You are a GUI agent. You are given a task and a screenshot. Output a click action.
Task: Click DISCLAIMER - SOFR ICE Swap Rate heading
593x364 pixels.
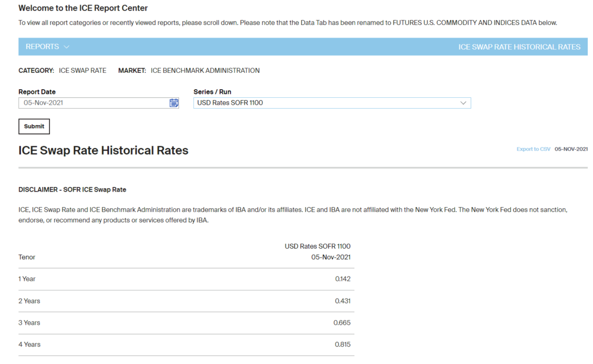(x=72, y=189)
